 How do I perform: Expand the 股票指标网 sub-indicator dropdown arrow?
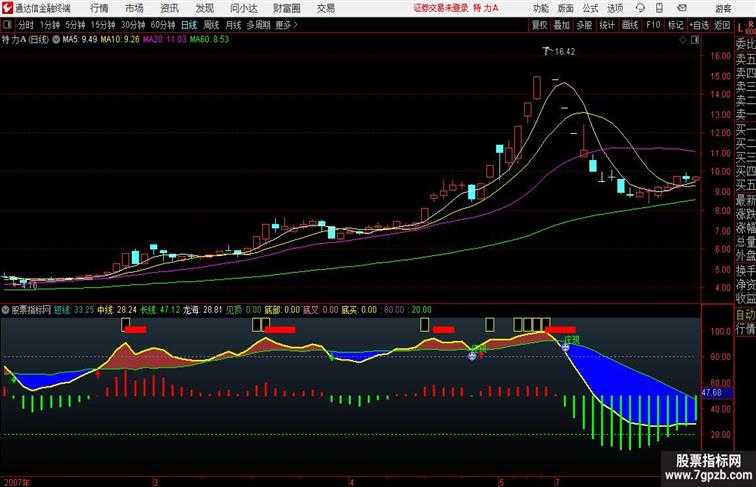point(5,310)
